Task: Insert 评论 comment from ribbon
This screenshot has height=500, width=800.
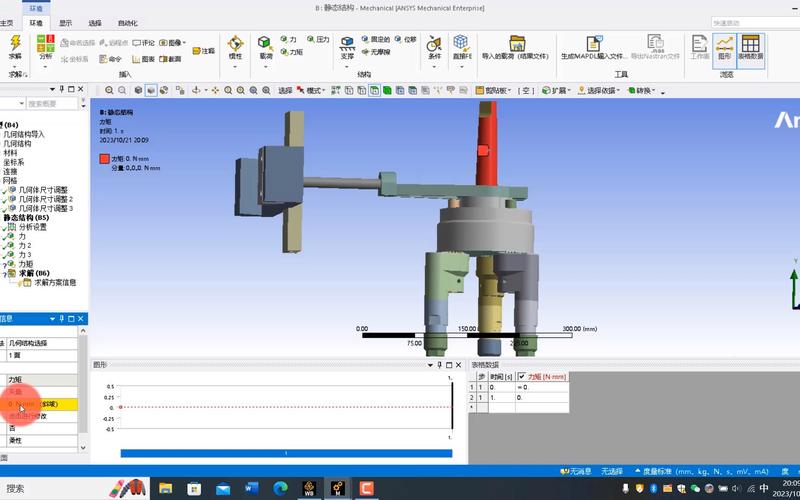Action: (x=143, y=43)
